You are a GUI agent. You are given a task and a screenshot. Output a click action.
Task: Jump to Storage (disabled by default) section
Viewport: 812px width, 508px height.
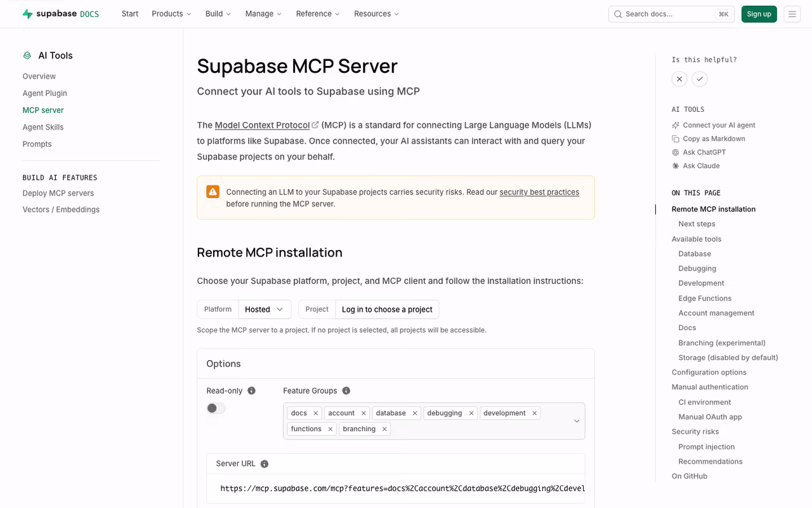(728, 358)
